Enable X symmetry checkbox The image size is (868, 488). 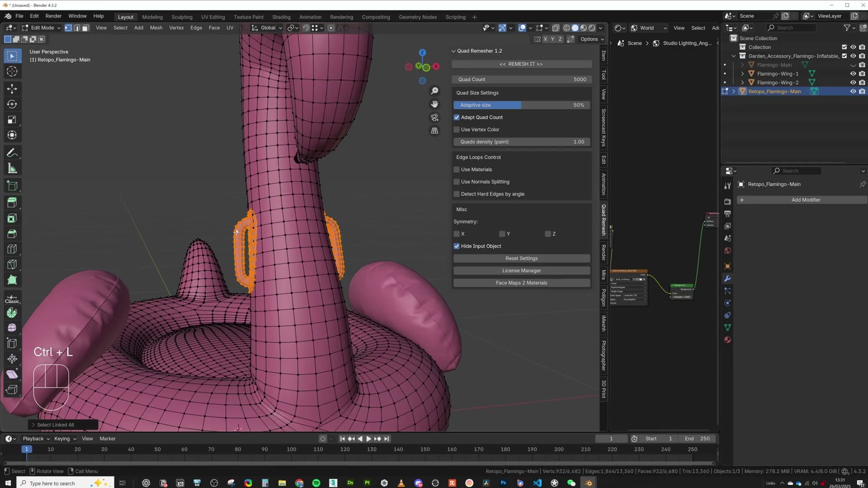457,234
